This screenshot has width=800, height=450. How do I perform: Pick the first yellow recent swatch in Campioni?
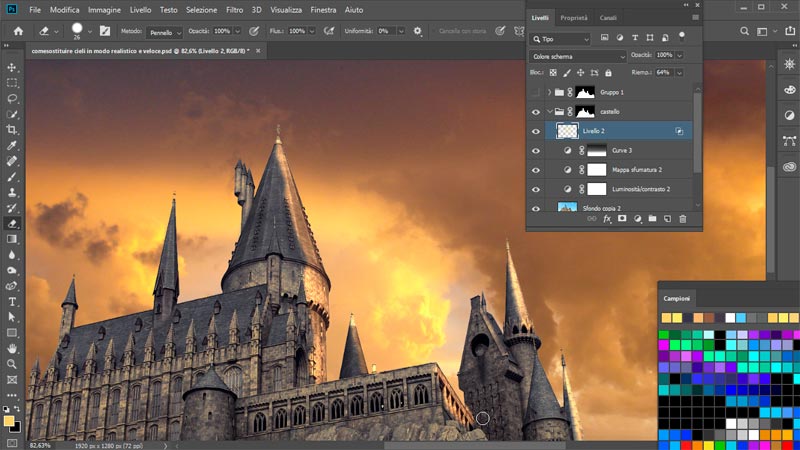coord(666,318)
